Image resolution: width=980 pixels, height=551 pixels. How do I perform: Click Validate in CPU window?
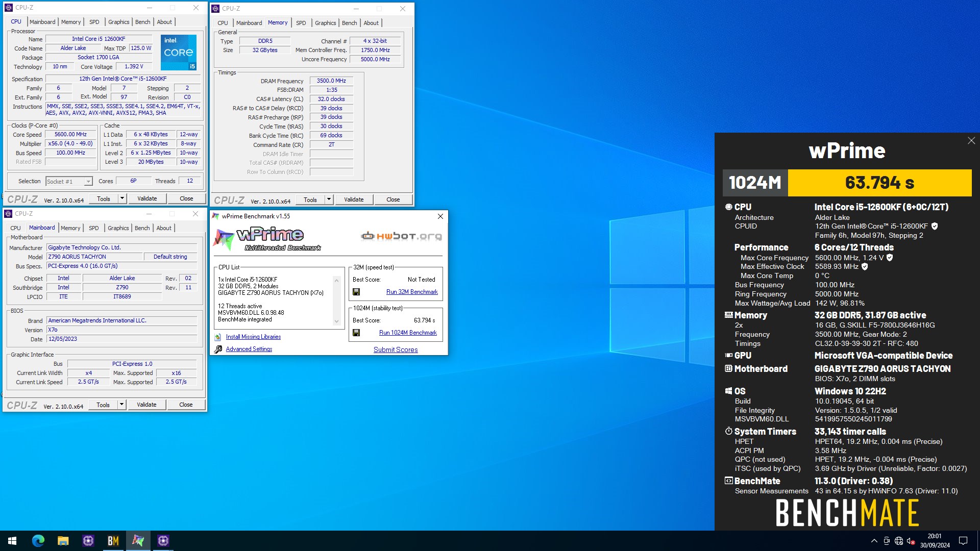[147, 198]
